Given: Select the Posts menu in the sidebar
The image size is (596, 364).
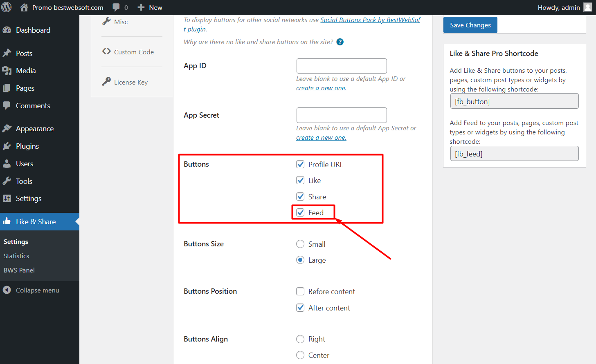Looking at the screenshot, I should (x=25, y=53).
